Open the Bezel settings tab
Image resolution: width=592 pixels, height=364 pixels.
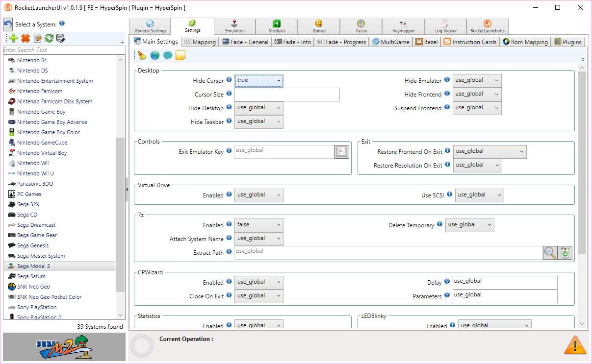[x=426, y=42]
